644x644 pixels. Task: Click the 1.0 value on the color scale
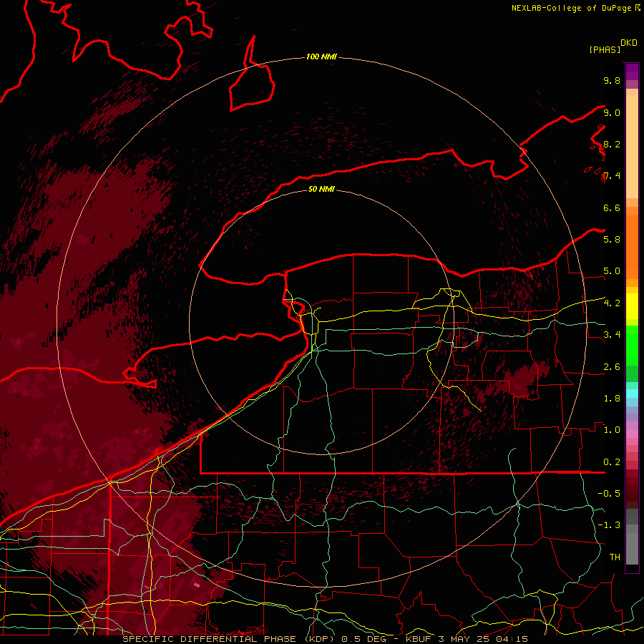612,429
